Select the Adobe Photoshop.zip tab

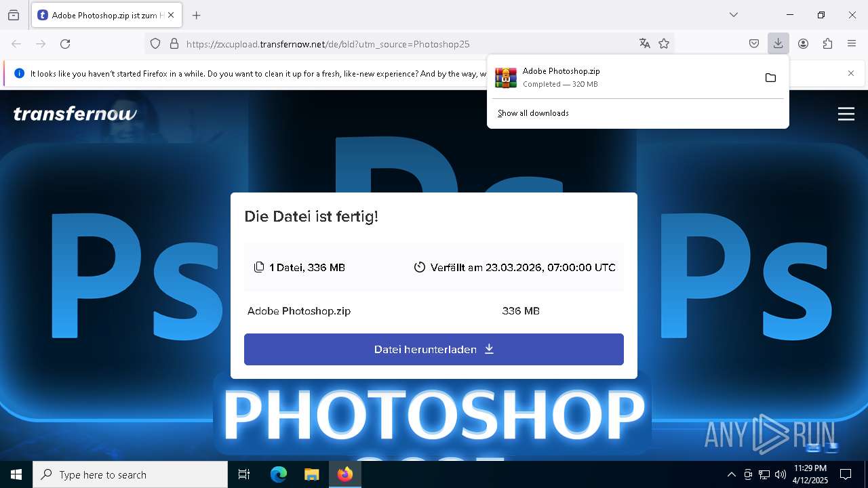pyautogui.click(x=106, y=15)
